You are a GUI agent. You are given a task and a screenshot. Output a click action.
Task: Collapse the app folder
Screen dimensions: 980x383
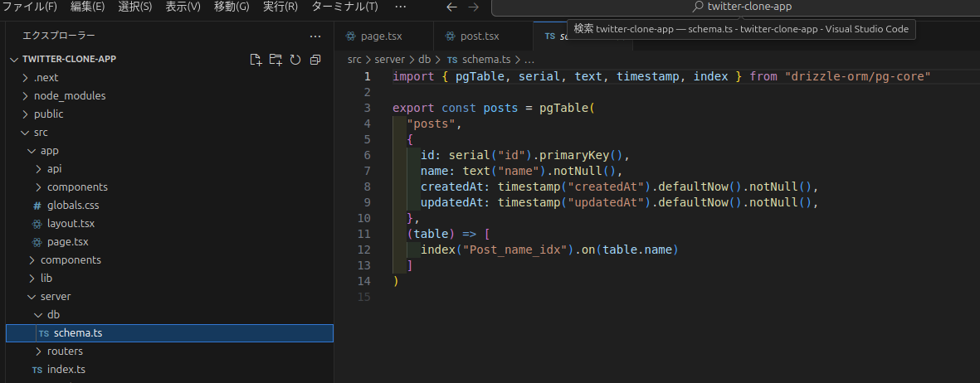point(170,151)
